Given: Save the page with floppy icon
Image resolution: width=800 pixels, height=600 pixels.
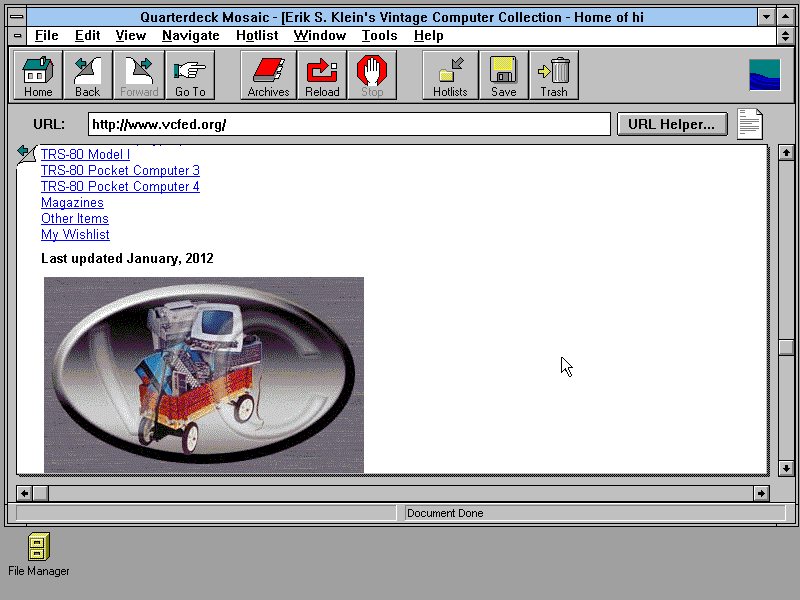Looking at the screenshot, I should tap(504, 75).
